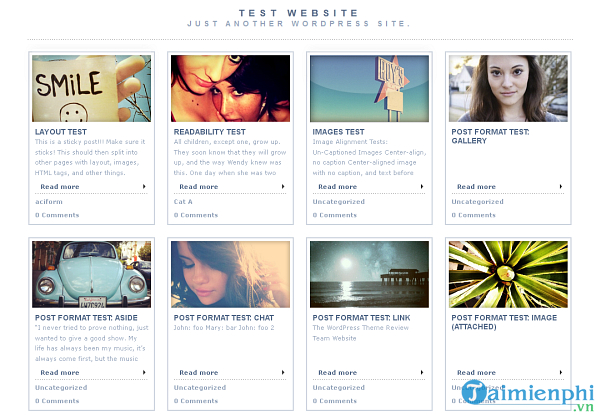This screenshot has height=415, width=600.
Task: Go to Test Website home title
Action: [x=299, y=13]
